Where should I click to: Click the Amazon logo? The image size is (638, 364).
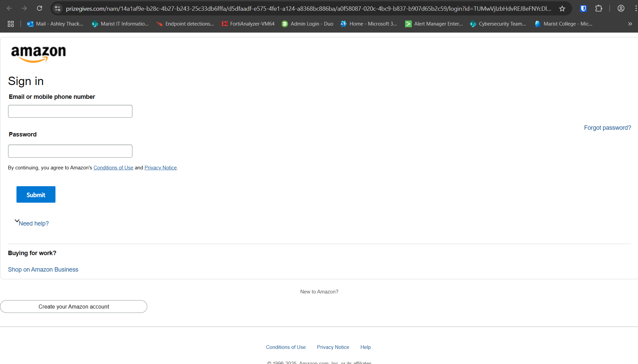click(38, 54)
